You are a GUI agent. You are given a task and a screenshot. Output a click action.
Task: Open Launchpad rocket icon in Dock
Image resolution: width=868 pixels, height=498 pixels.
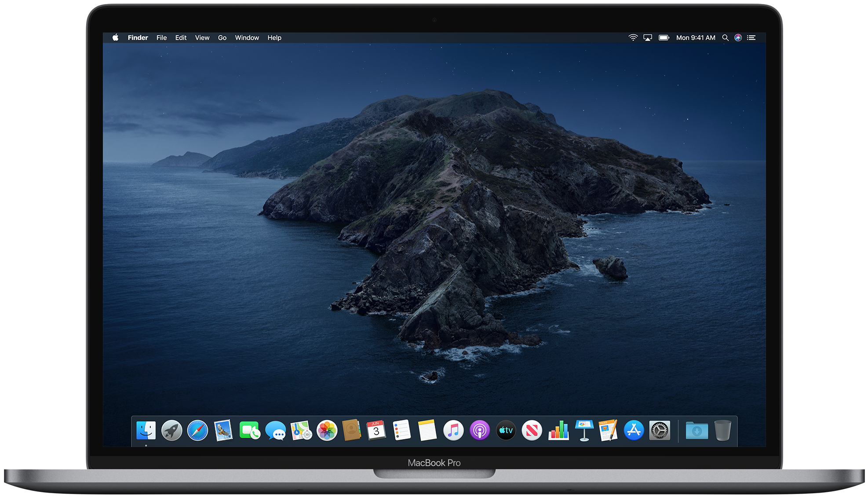click(172, 430)
